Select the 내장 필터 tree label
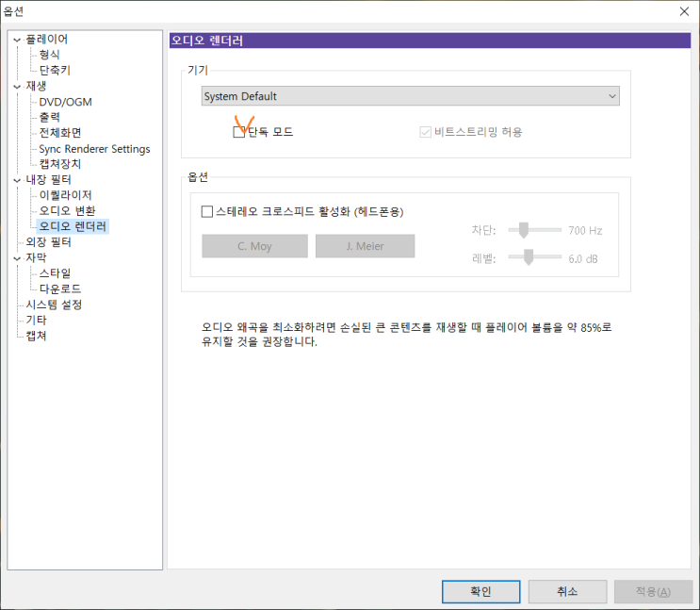 (48, 180)
